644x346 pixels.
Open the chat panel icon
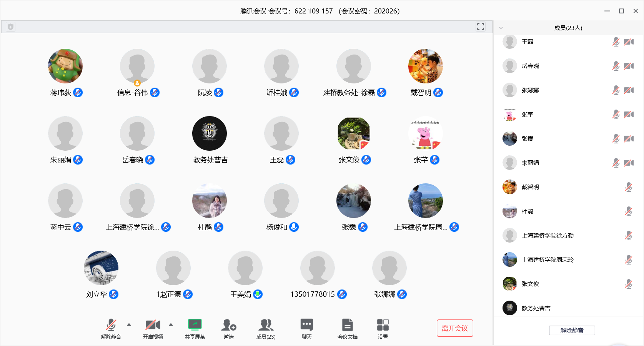[306, 325]
